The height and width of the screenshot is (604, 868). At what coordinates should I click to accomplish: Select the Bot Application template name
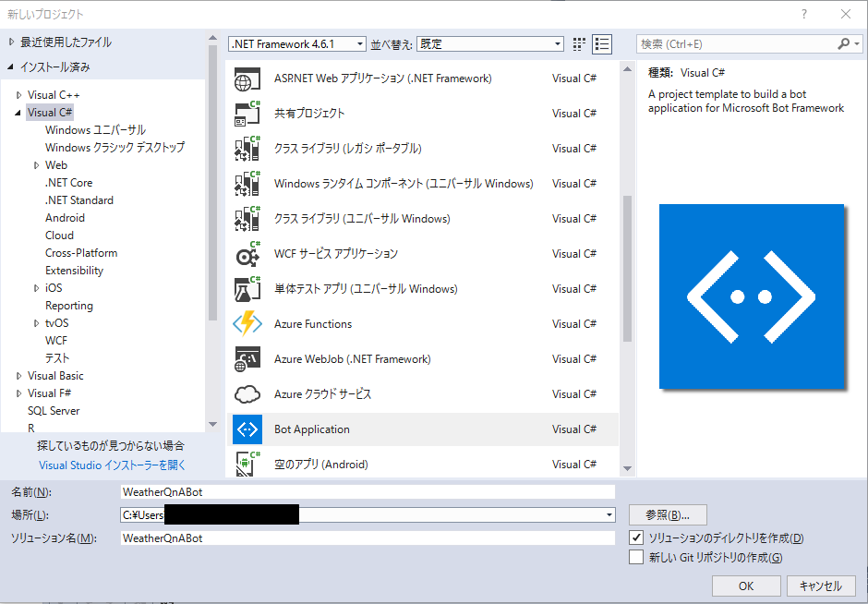[312, 429]
